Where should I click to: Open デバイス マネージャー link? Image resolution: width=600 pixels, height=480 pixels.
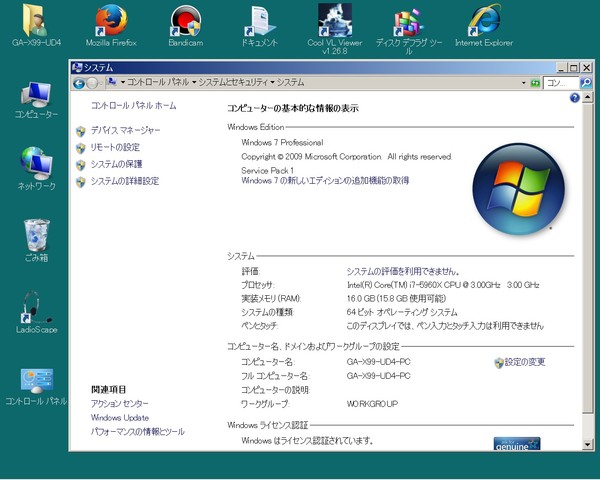[126, 131]
